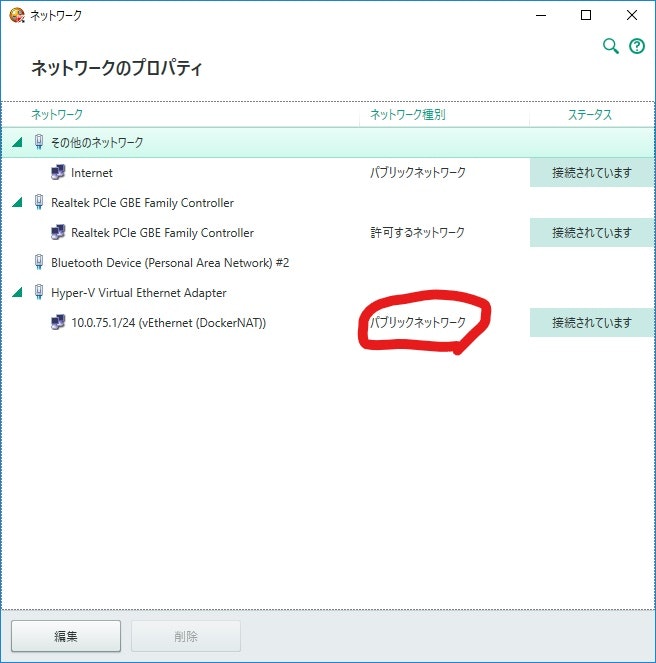Open the search magnifier icon

pyautogui.click(x=611, y=46)
